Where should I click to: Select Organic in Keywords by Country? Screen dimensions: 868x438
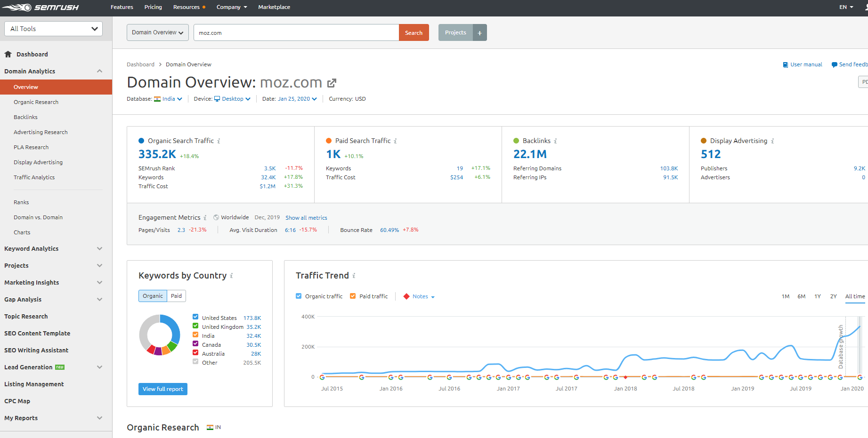click(x=153, y=296)
